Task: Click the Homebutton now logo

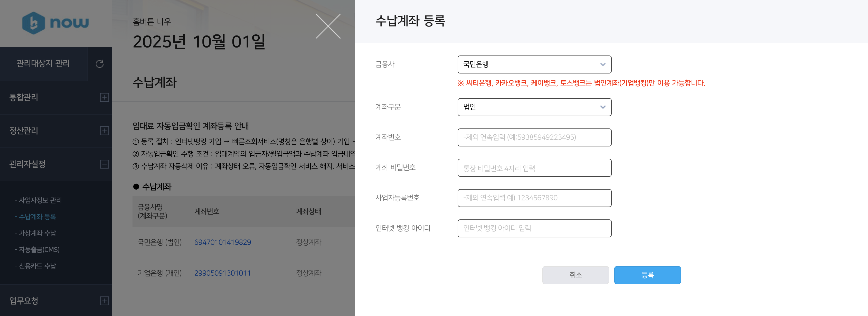Action: point(55,23)
